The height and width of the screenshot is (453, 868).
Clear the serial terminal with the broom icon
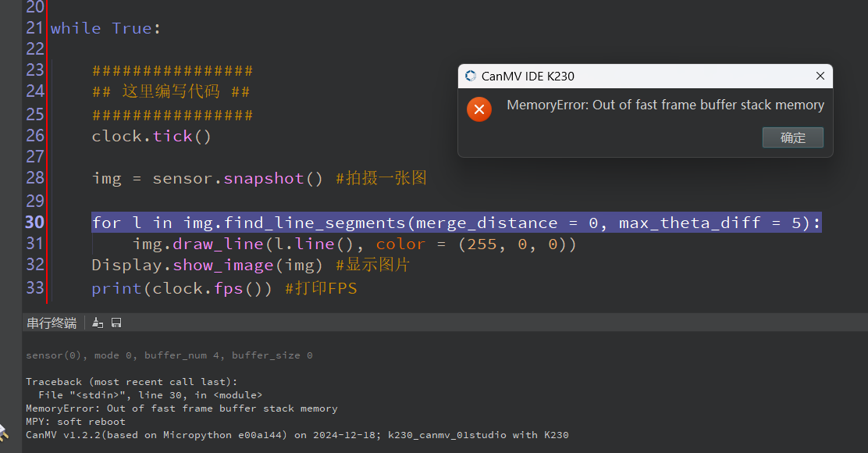[98, 323]
